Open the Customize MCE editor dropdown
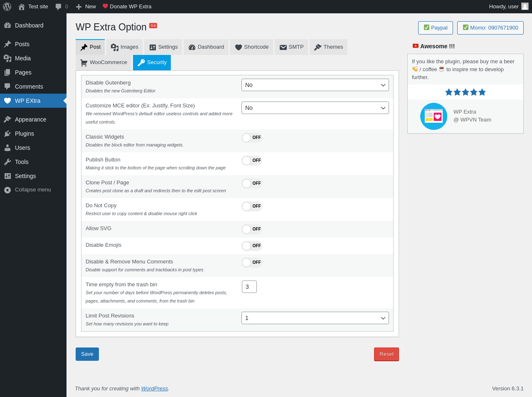Screen dimensions: 532x397 pos(315,108)
